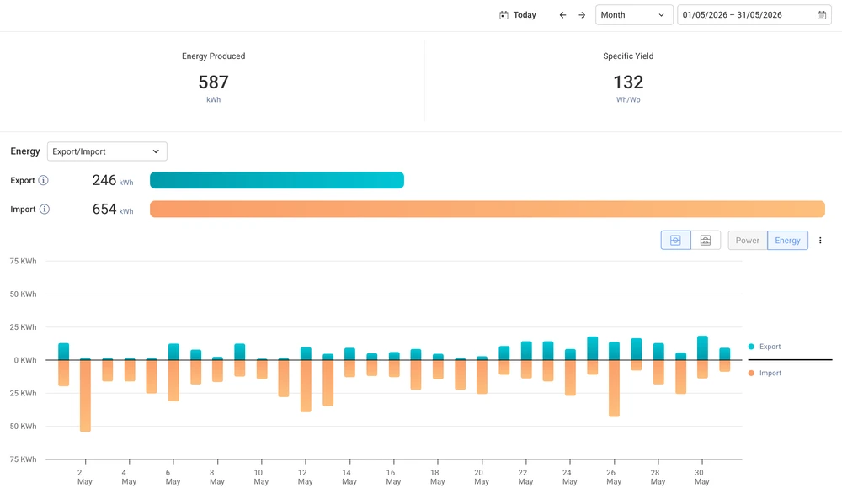Switch to the second chart view mode icon
The height and width of the screenshot is (504, 842).
pyautogui.click(x=706, y=241)
